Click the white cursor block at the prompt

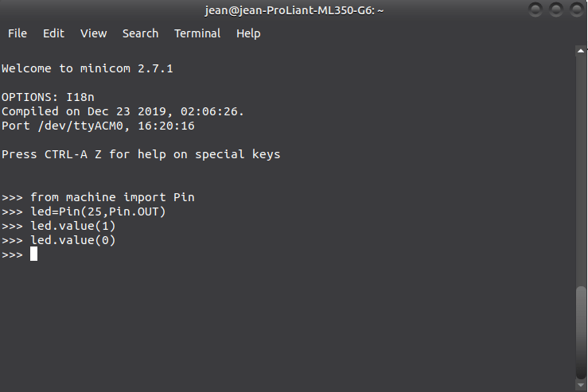33,254
